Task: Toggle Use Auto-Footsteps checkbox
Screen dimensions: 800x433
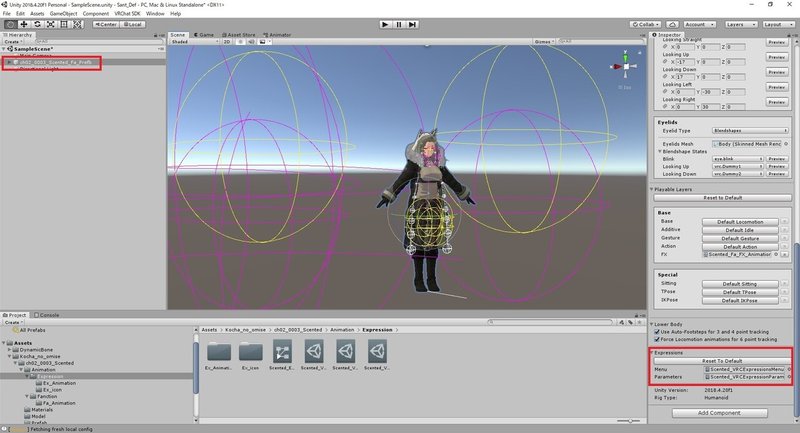Action: (x=657, y=332)
